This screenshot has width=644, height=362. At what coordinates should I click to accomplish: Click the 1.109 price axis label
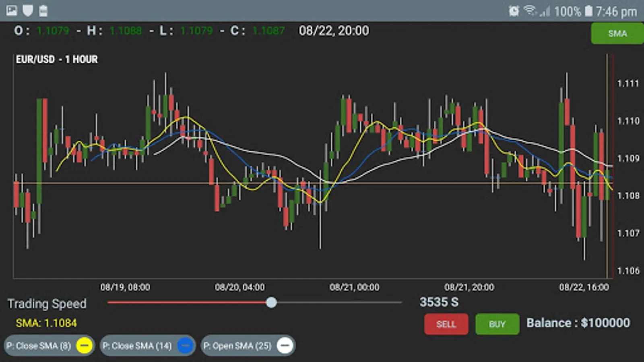628,158
